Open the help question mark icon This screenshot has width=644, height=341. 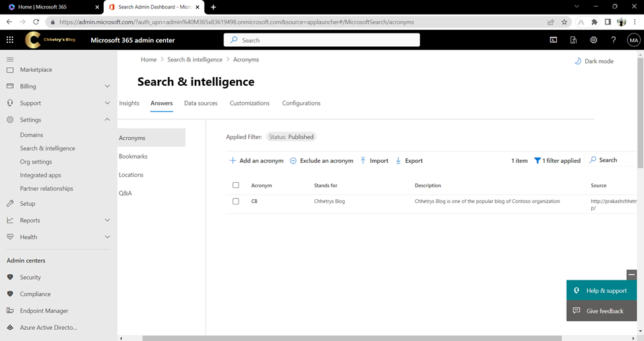[x=613, y=40]
